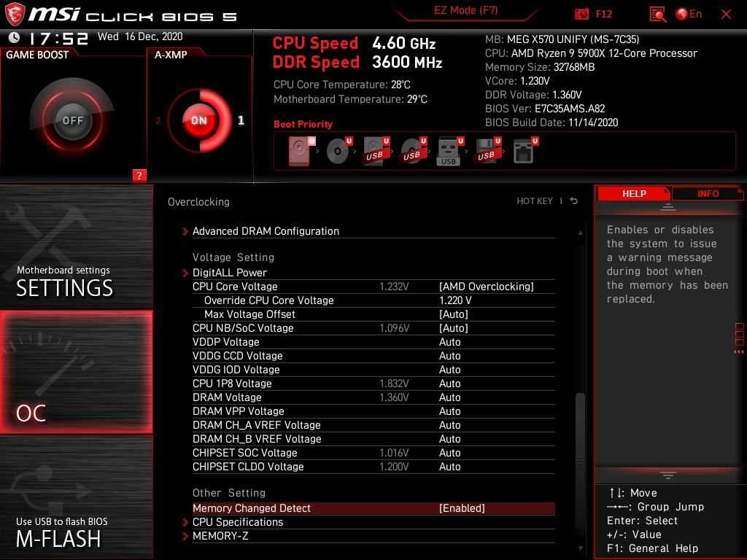Select the USB floppy boot device icon
This screenshot has width=747, height=560.
point(487,151)
